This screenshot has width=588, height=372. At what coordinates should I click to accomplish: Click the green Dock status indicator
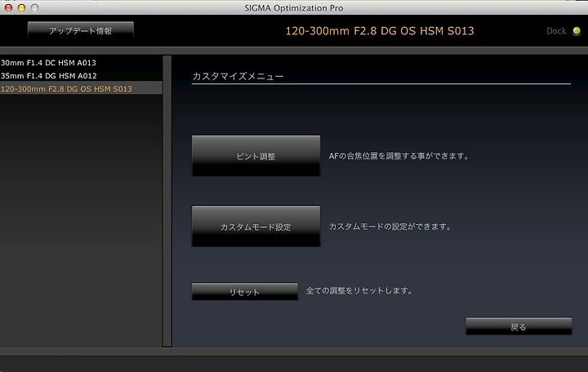[577, 31]
